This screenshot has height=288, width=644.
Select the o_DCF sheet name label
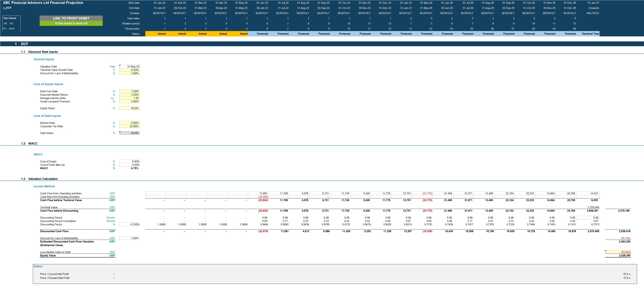coord(7,8)
